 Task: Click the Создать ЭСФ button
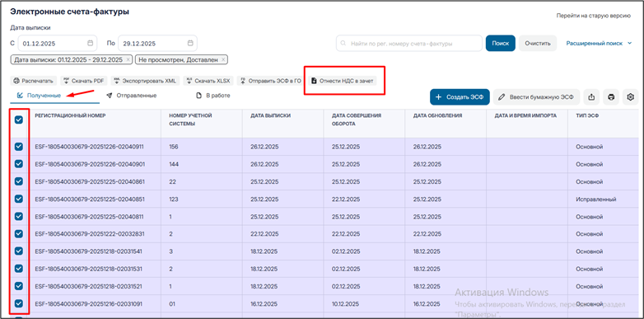(x=460, y=97)
